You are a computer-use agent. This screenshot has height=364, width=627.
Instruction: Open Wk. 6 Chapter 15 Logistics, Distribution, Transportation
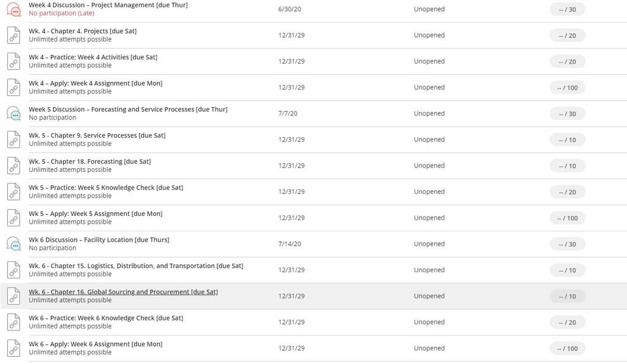pos(136,266)
